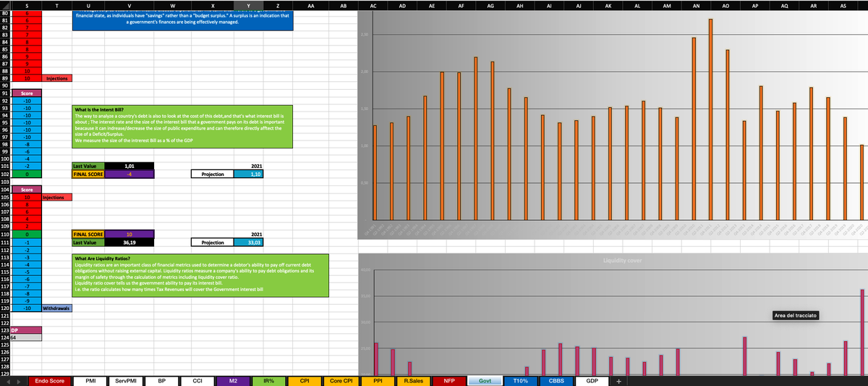
Task: Open the PMI sheet tab
Action: click(x=90, y=381)
